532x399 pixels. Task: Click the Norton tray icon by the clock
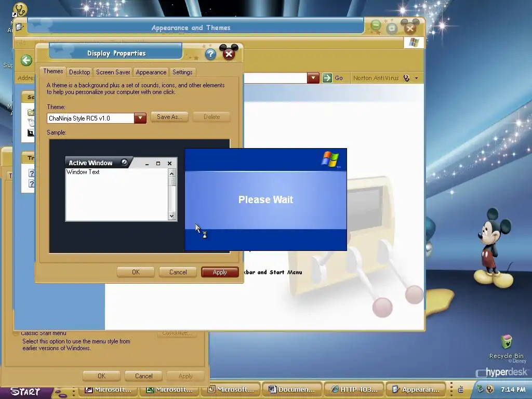(490, 389)
